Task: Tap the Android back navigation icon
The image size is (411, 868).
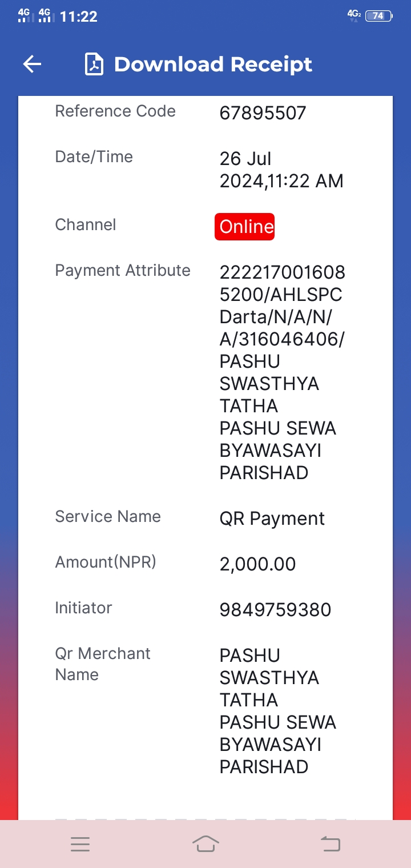Action: 330,843
